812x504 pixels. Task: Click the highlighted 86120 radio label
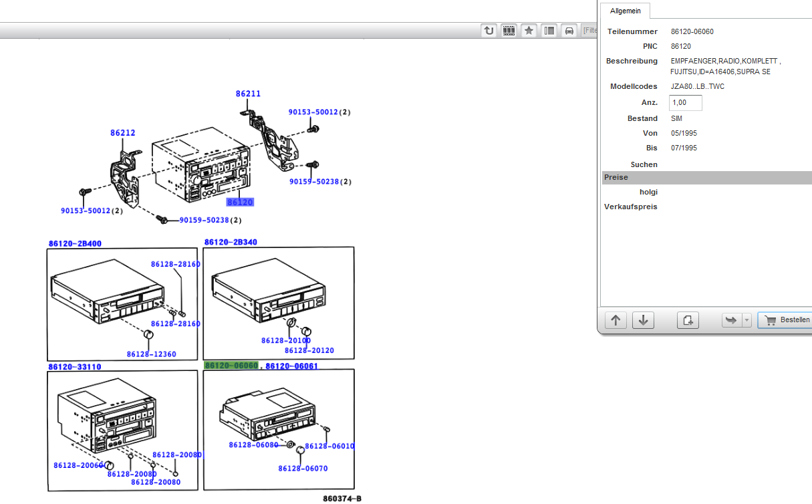point(240,202)
